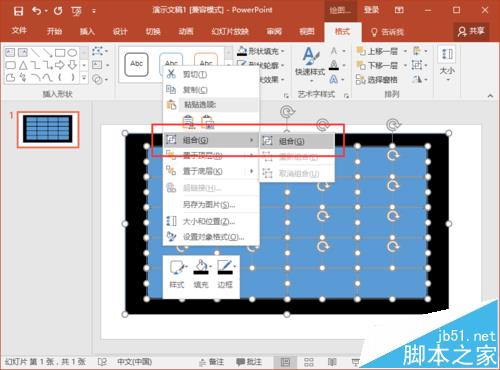500x370 pixels.
Task: Select the down block arrow shape
Action: click(x=72, y=65)
